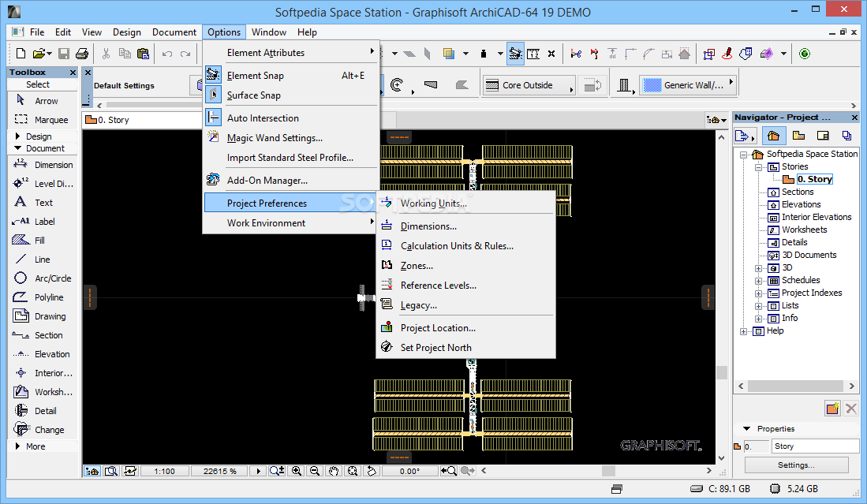This screenshot has width=867, height=504.
Task: Click the 1:100 scale button
Action: (x=164, y=471)
